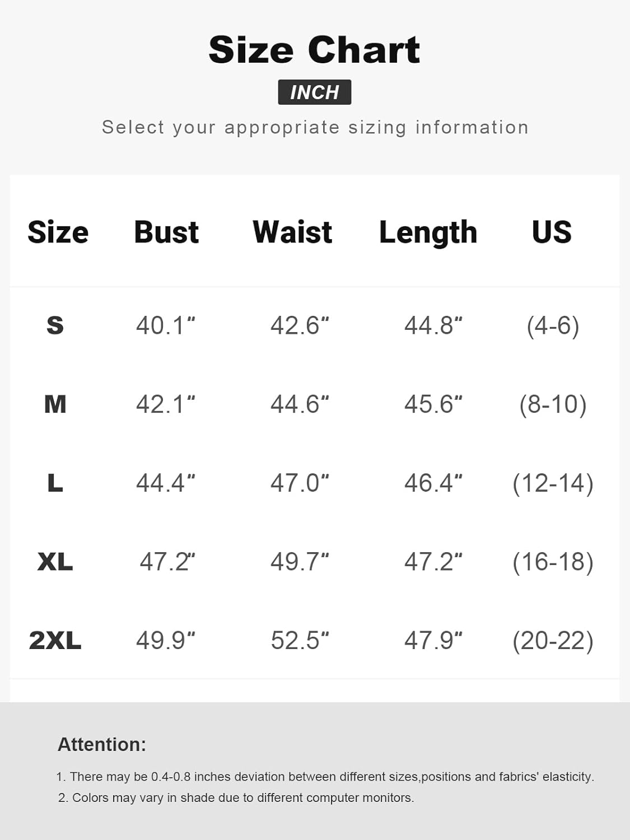Pick the XL size row label
This screenshot has width=630, height=840.
coord(55,561)
